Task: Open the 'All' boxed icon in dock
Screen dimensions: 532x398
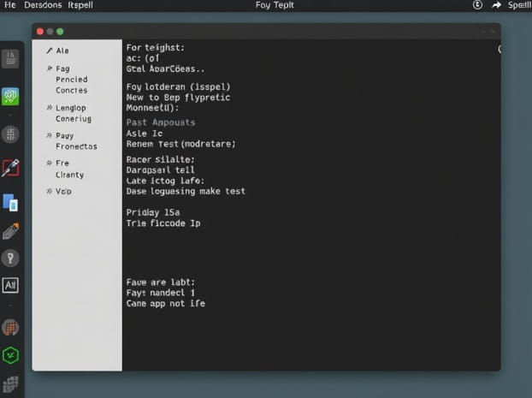Action: pyautogui.click(x=10, y=285)
